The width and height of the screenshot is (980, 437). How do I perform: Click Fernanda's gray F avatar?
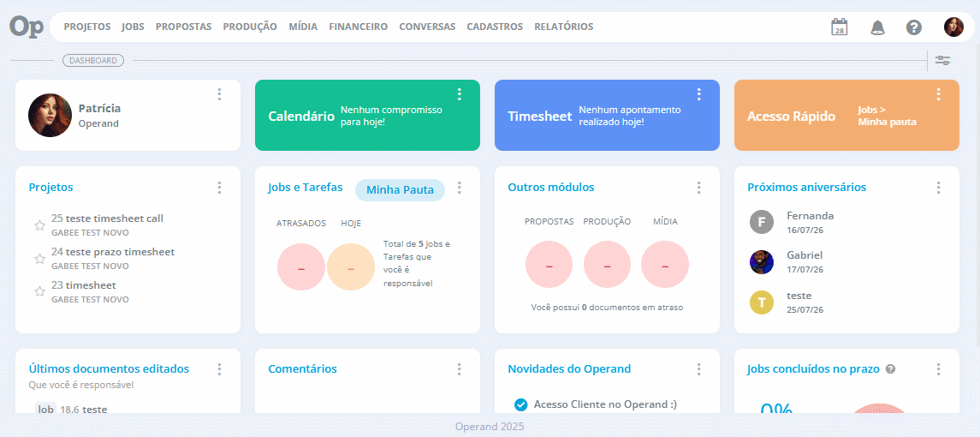pos(761,222)
